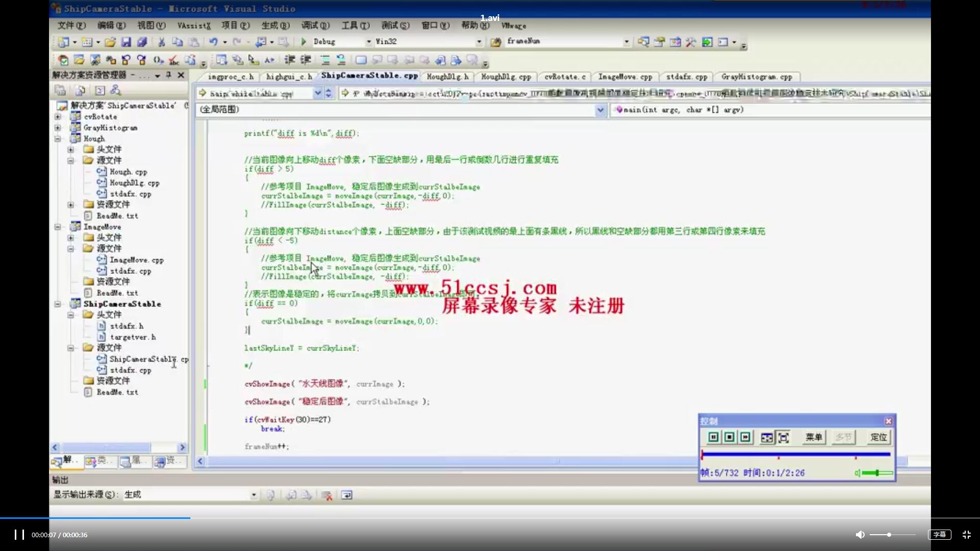Adjust the outer video player volume slider
980x551 pixels.
892,535
